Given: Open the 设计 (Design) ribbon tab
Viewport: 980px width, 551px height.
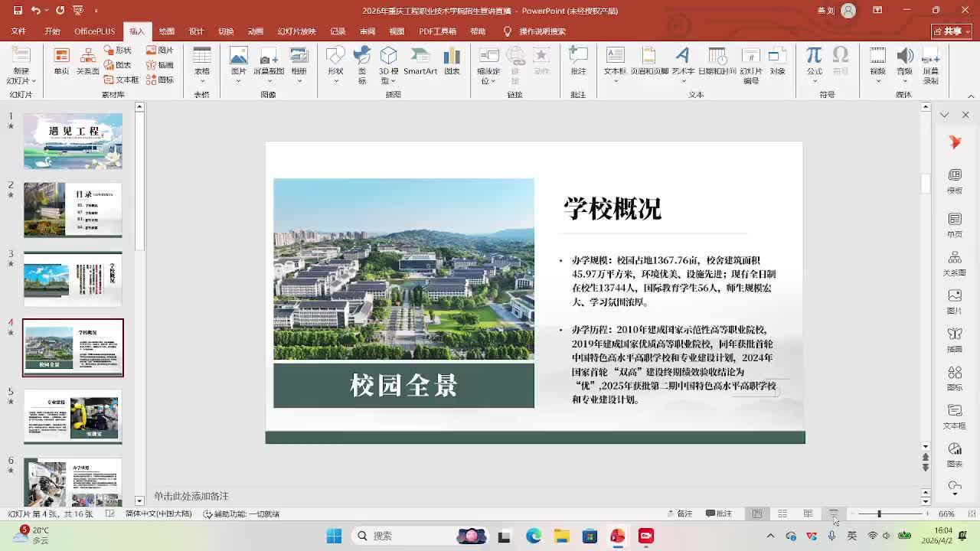Looking at the screenshot, I should coord(196,31).
